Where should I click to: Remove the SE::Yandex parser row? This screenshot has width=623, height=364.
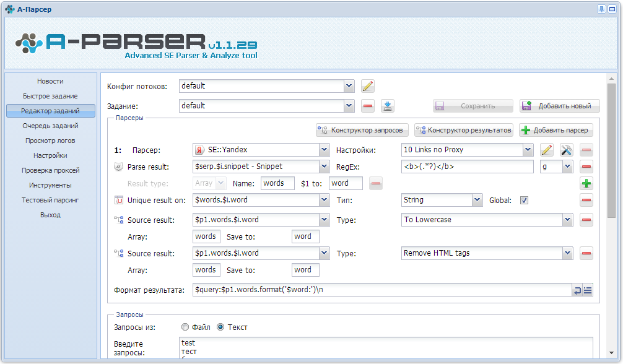point(586,150)
